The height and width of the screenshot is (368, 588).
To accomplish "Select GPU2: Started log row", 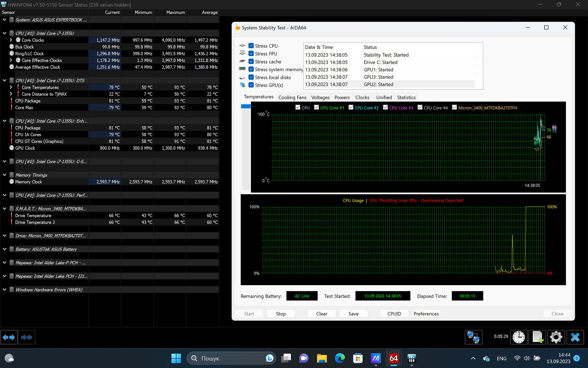I will pyautogui.click(x=390, y=84).
